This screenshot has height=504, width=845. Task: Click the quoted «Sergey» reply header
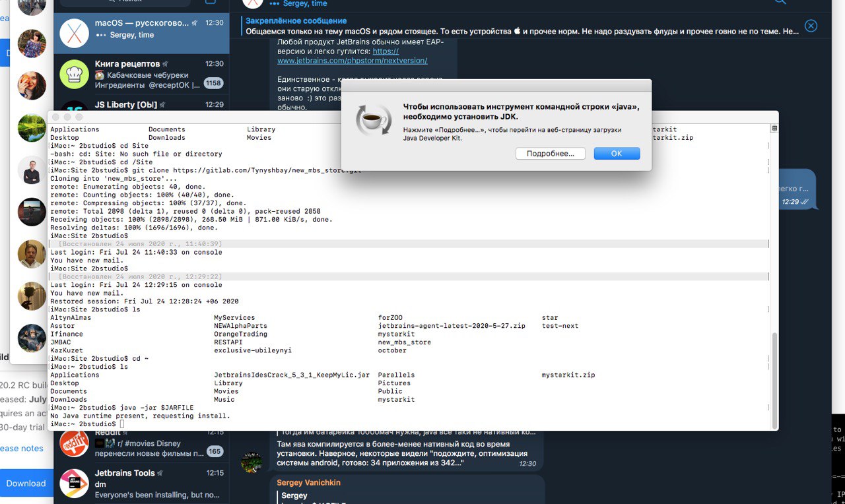coord(294,495)
